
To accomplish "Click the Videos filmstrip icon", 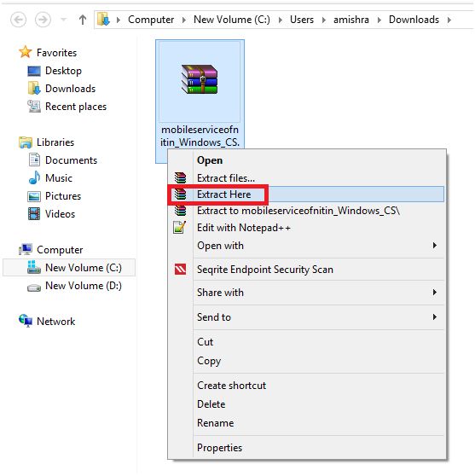I will pos(34,214).
